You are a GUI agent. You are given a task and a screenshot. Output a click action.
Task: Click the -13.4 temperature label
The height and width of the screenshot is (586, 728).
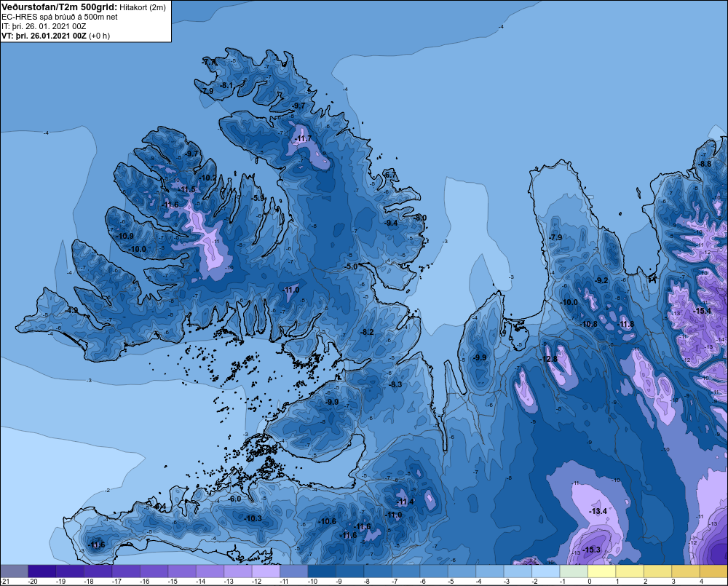598,511
